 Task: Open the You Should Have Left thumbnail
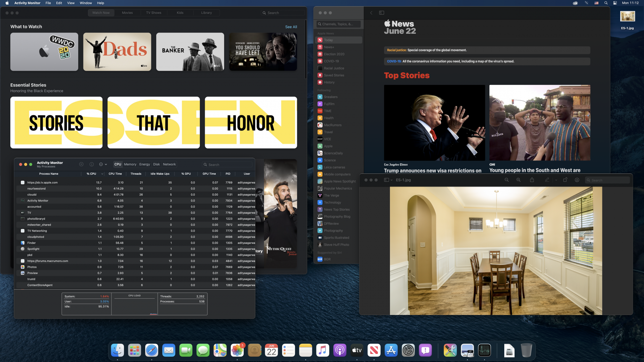[x=263, y=52]
